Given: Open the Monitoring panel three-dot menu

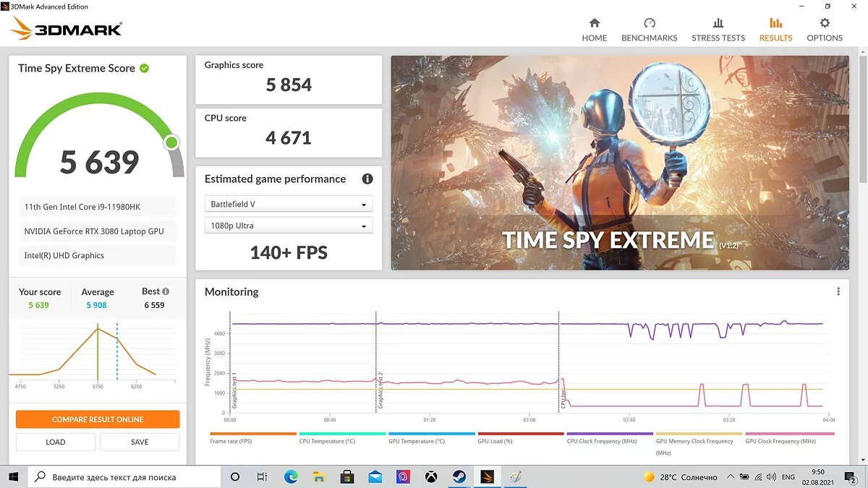Looking at the screenshot, I should pyautogui.click(x=838, y=292).
